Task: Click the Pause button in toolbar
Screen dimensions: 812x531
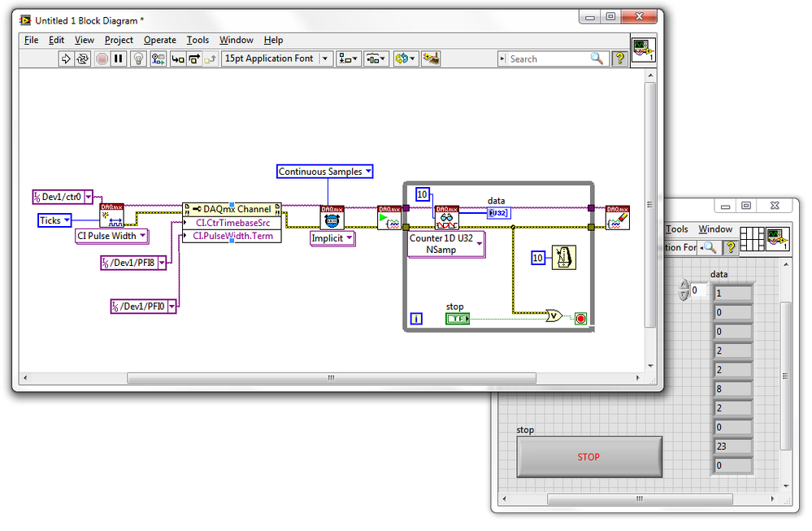Action: tap(118, 59)
